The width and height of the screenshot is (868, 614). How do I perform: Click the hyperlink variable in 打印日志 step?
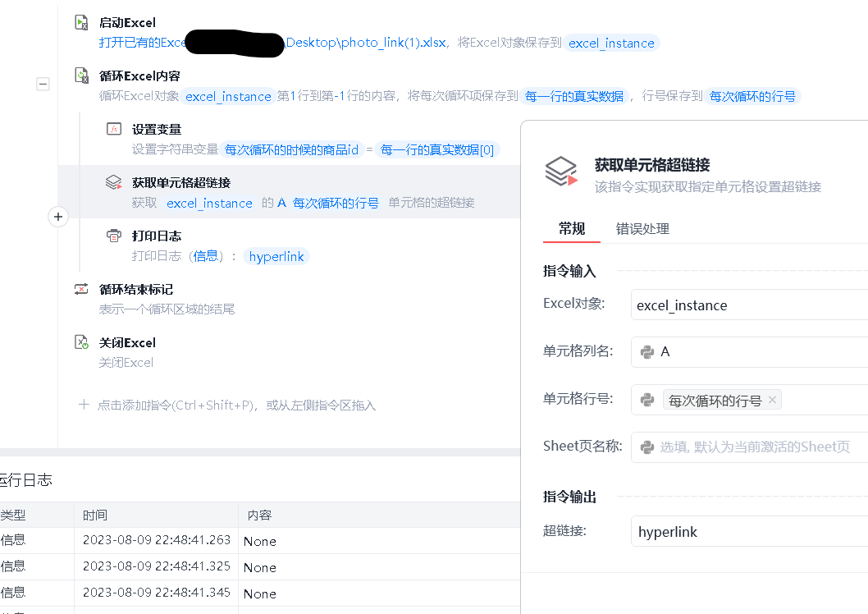coord(276,257)
